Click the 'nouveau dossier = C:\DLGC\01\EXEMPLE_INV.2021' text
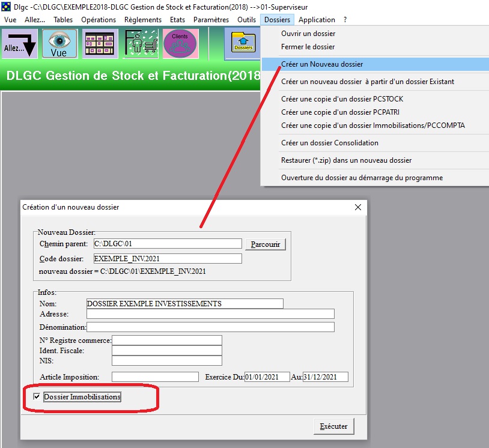Viewport: 489px width, 448px height. click(123, 271)
